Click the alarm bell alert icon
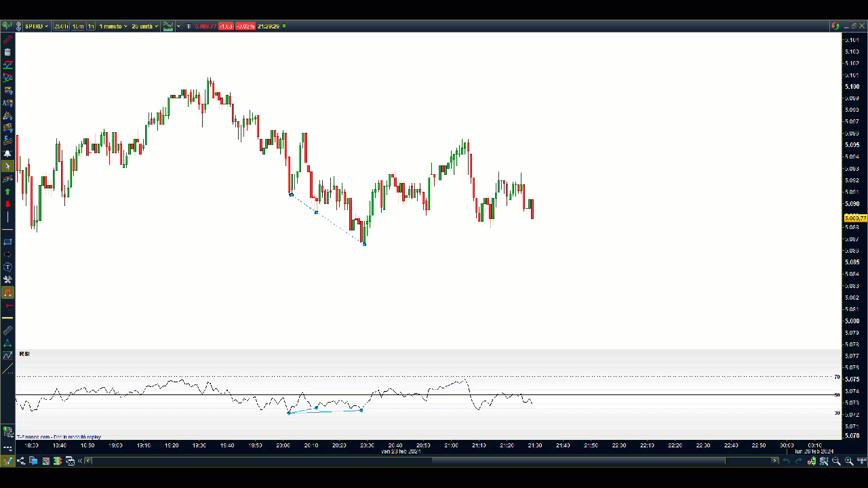This screenshot has height=488, width=868. pyautogui.click(x=7, y=154)
